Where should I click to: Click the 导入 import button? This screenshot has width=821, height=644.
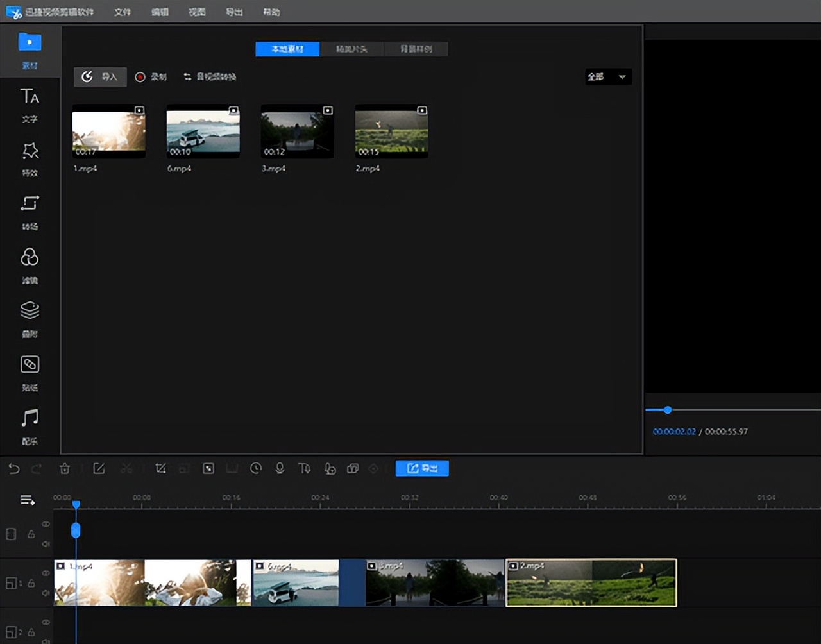tap(100, 77)
